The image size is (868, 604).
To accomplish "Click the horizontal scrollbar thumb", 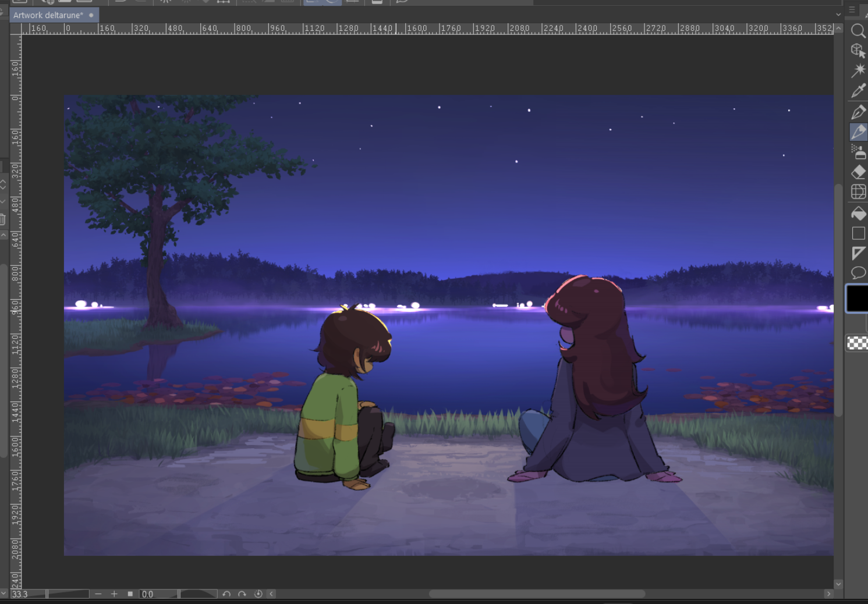I will (x=537, y=594).
